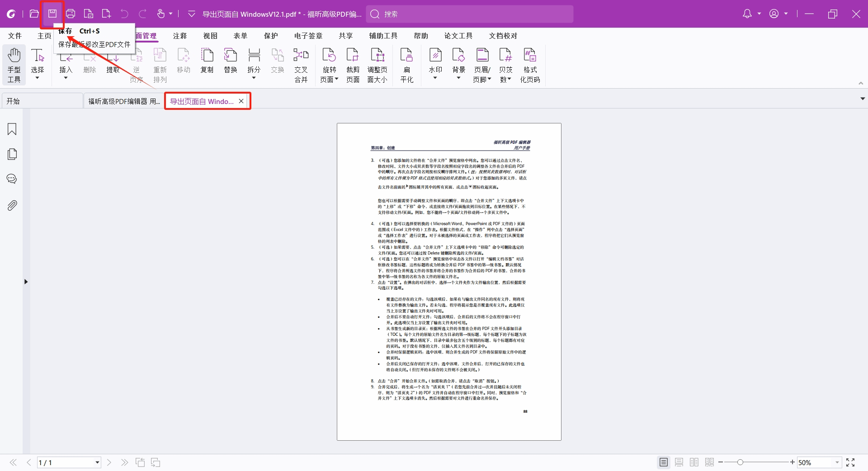Toggle two-page facing view mode
This screenshot has height=471, width=868.
pos(694,462)
